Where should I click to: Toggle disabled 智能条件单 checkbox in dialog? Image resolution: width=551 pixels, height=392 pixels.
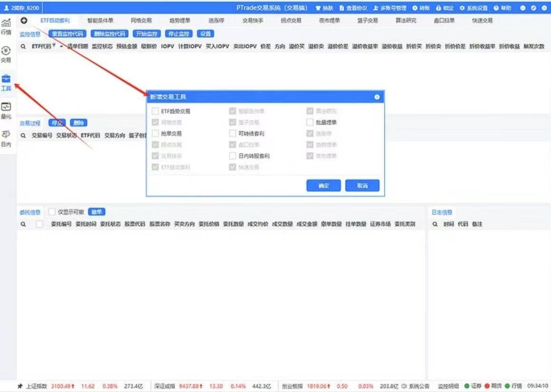click(232, 111)
